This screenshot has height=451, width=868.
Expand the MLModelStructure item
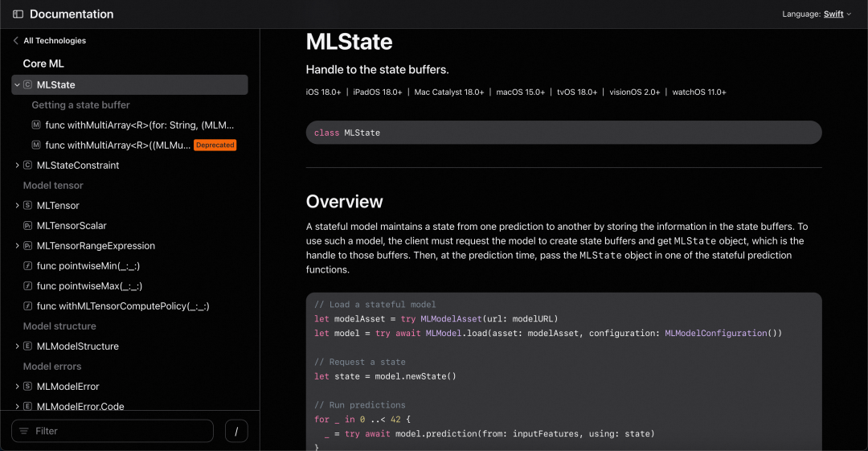[x=17, y=346]
